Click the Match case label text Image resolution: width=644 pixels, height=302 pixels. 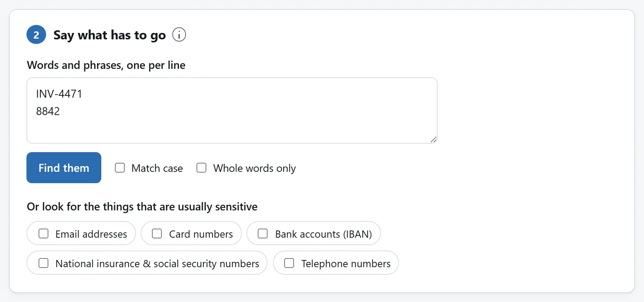tap(157, 168)
